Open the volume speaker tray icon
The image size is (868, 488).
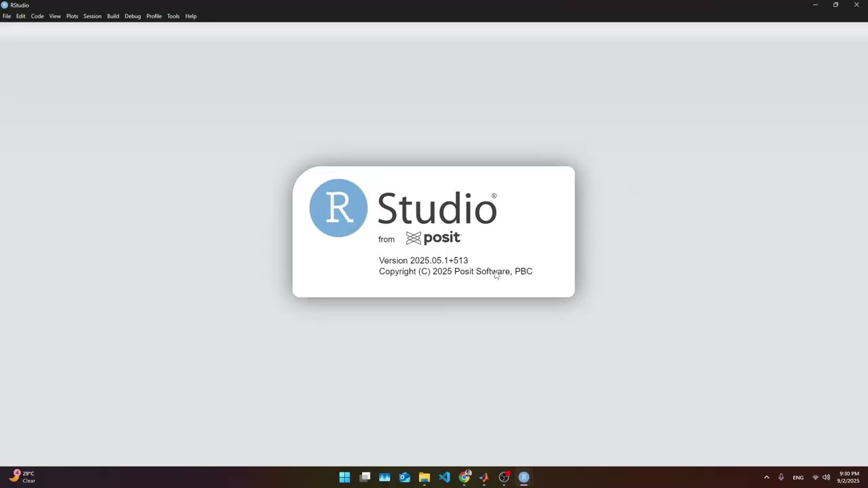[x=826, y=477]
